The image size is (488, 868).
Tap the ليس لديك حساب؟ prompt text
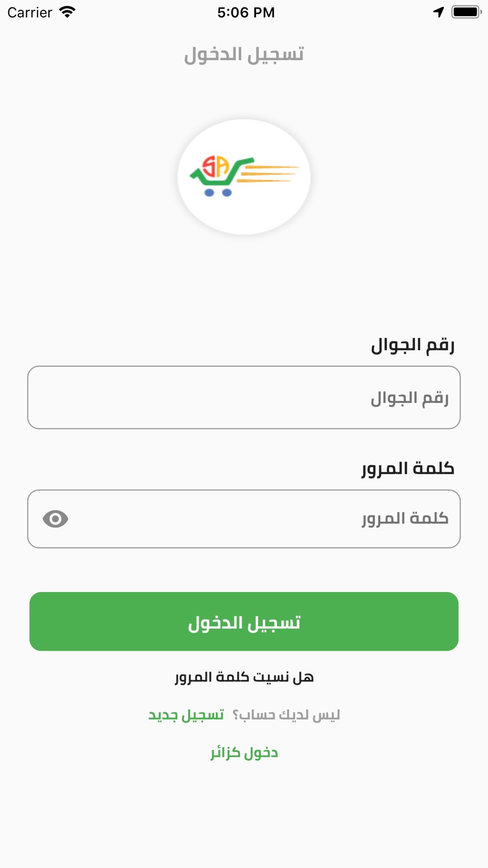[x=286, y=715]
